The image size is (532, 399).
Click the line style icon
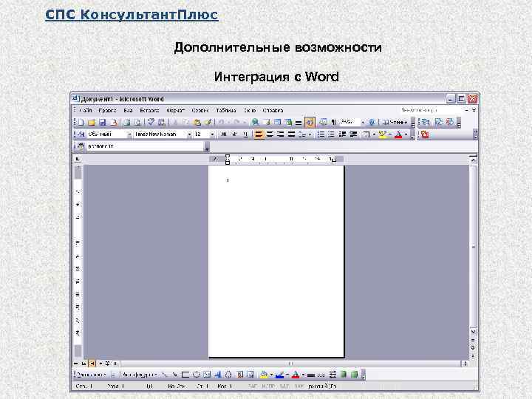311,375
